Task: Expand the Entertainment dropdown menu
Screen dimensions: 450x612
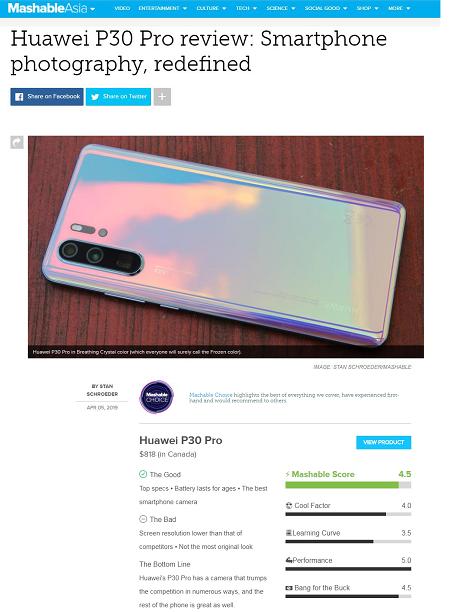Action: point(163,8)
